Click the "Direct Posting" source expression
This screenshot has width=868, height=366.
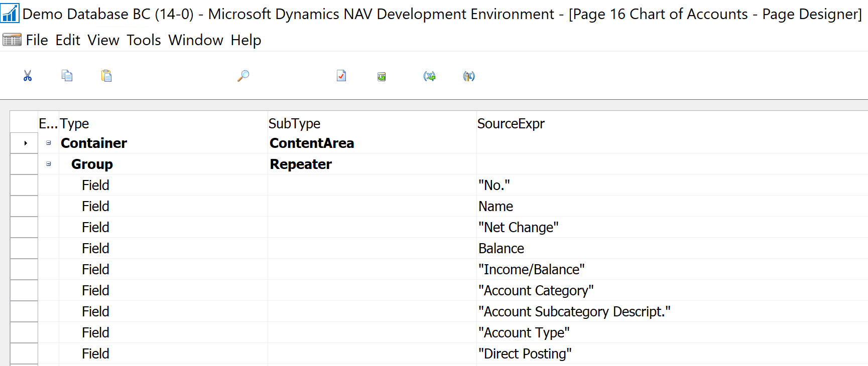click(672, 353)
